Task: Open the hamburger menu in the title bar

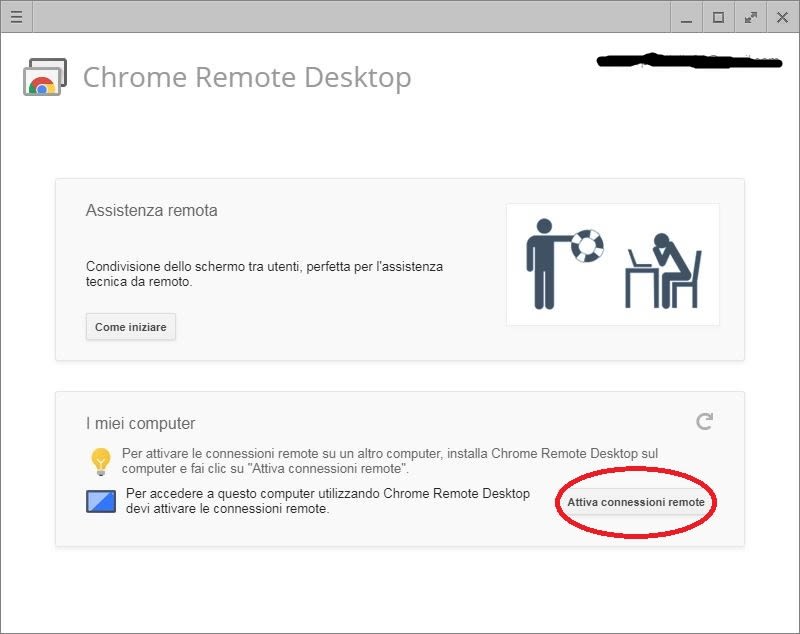Action: (x=16, y=17)
